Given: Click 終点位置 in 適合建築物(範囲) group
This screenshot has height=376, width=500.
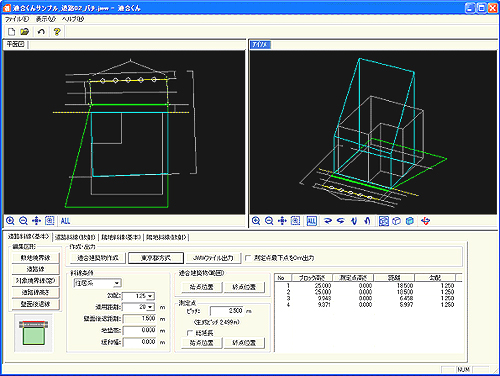Looking at the screenshot, I should [244, 287].
